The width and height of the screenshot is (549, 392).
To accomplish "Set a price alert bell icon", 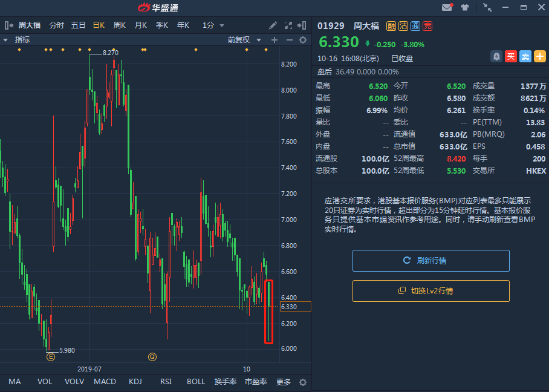I will [x=496, y=56].
